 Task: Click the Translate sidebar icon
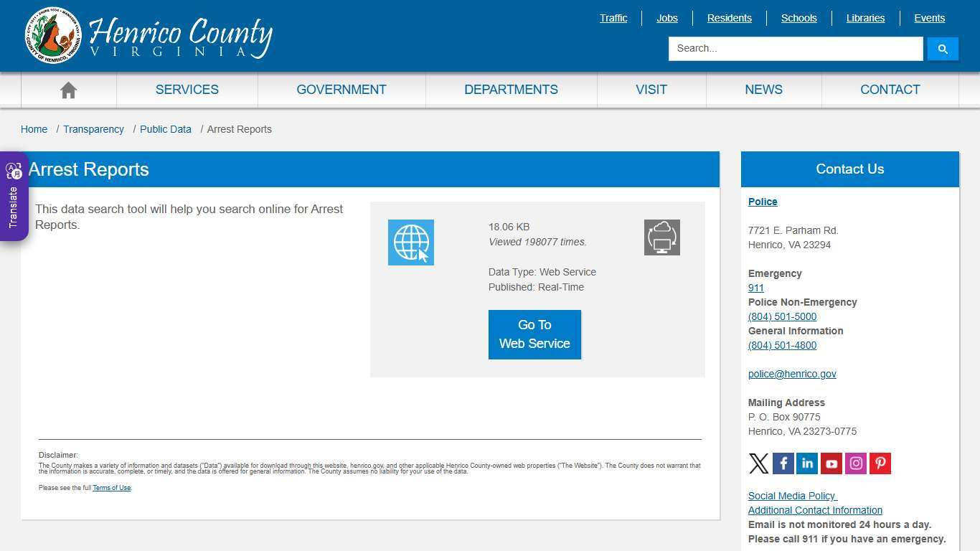[14, 171]
